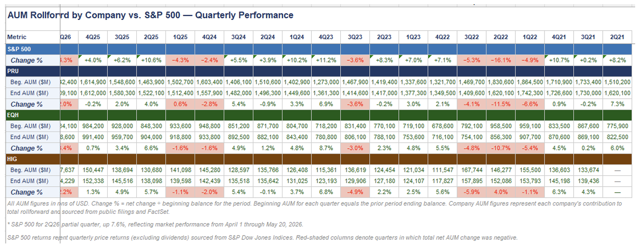Click PRU Change % cell showing -11.5%
The image size is (644, 245).
click(501, 104)
